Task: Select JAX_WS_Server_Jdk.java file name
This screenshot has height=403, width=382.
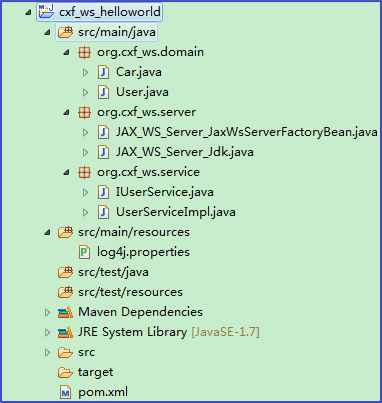Action: coord(185,152)
